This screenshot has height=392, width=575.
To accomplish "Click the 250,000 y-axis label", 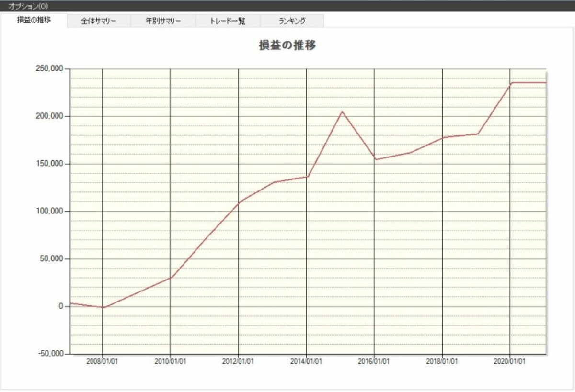I will [50, 68].
